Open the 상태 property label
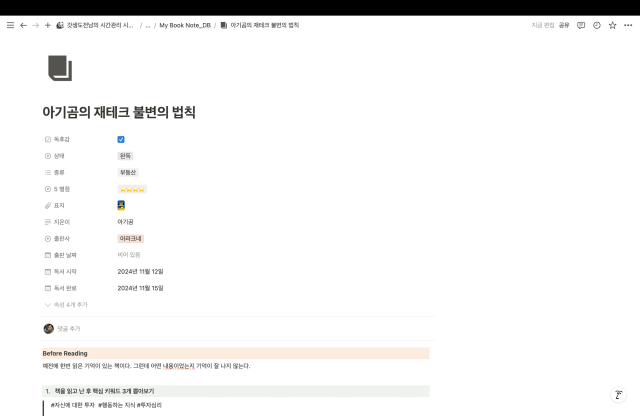 click(55, 156)
